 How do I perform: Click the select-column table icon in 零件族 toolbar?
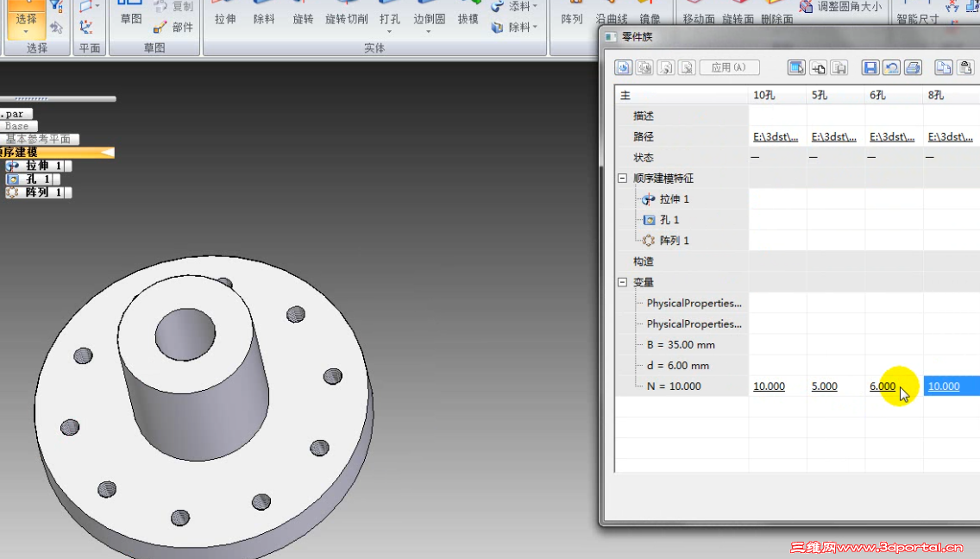(796, 67)
